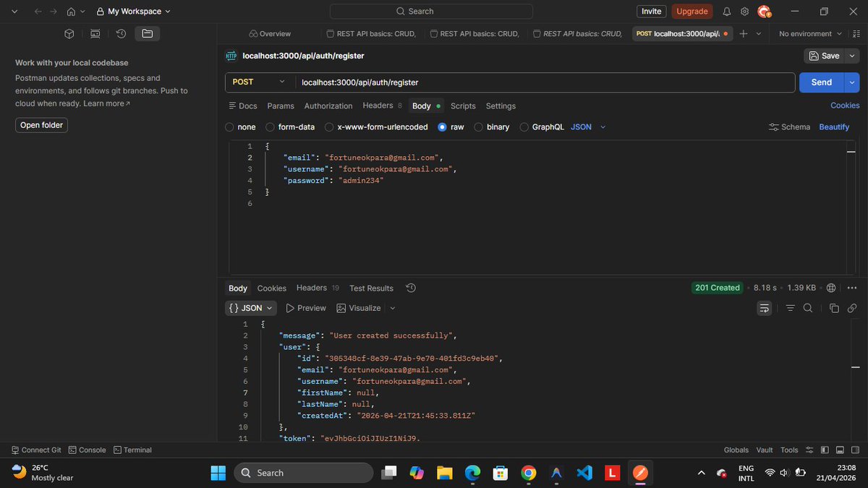The width and height of the screenshot is (868, 488).
Task: Open the request Authorization tab
Action: [328, 106]
